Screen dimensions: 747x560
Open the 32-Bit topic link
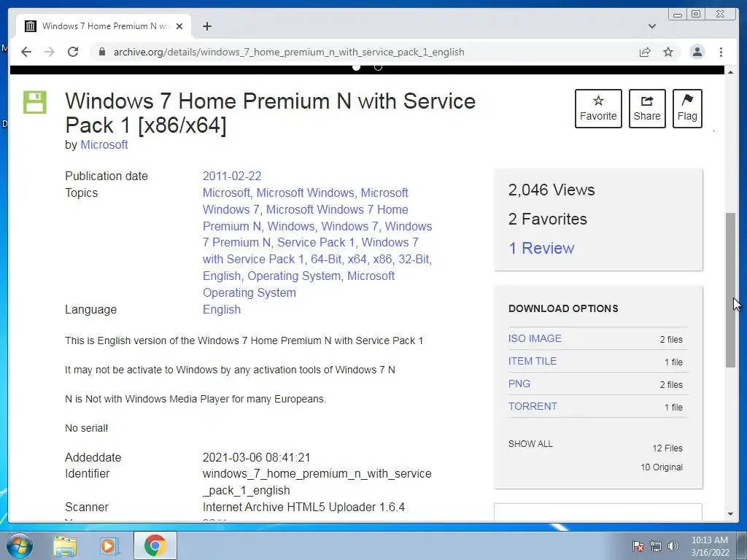[x=414, y=259]
